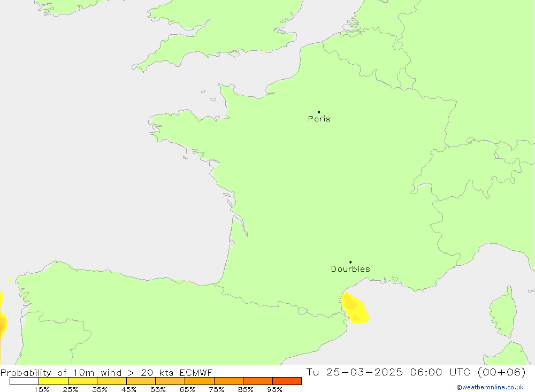The height and width of the screenshot is (392, 535).
Task: Click the 55–65% legend color swatch
Action: (x=170, y=381)
